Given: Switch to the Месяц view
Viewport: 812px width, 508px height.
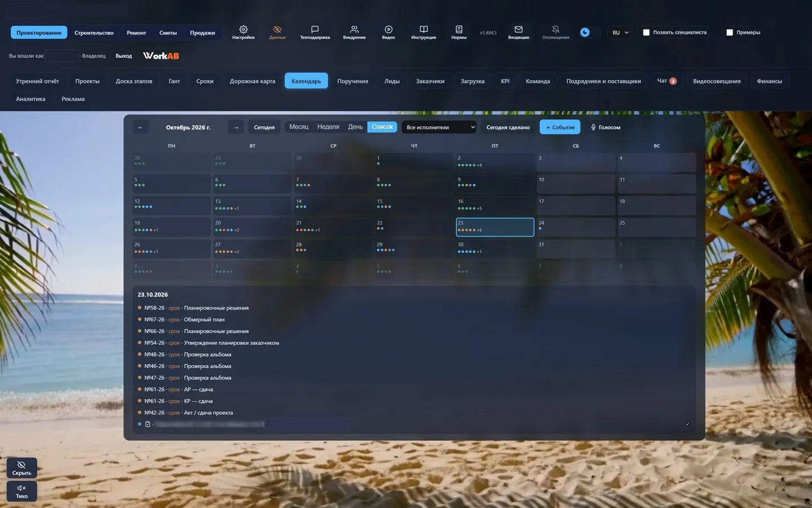Looking at the screenshot, I should [x=299, y=127].
